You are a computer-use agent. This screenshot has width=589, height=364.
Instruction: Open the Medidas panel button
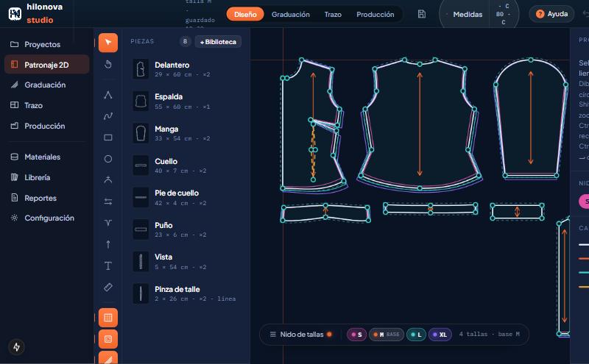coord(468,14)
